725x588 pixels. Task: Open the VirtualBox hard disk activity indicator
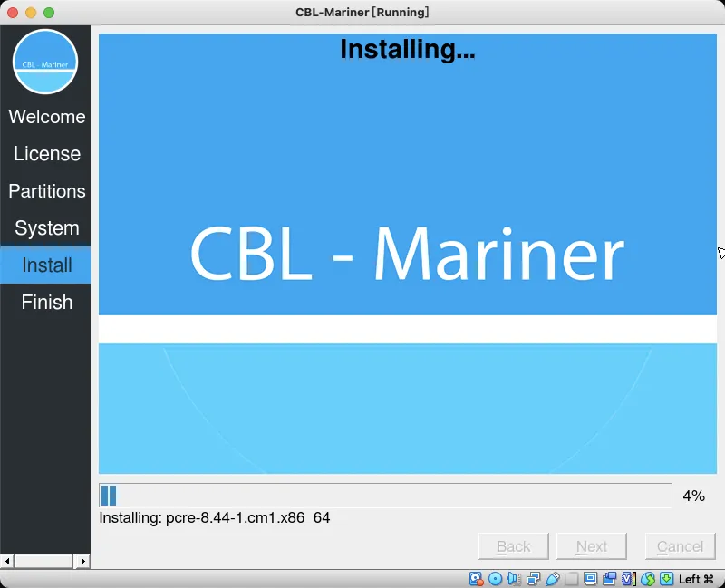pyautogui.click(x=474, y=578)
